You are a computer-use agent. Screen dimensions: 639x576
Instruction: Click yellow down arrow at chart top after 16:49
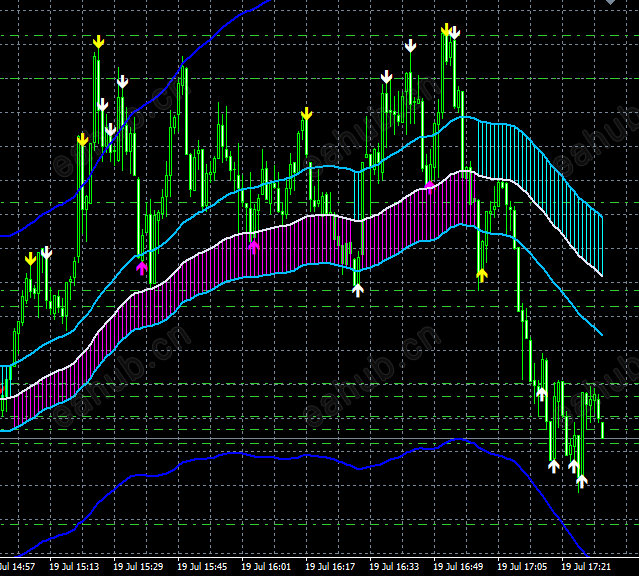click(x=446, y=30)
